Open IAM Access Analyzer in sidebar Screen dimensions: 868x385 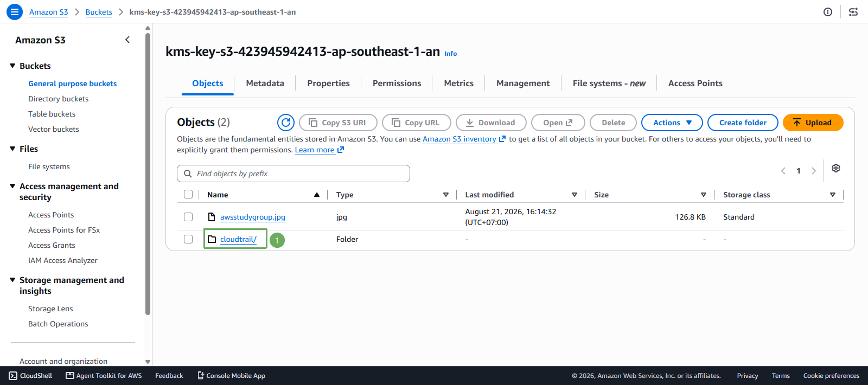coord(63,260)
